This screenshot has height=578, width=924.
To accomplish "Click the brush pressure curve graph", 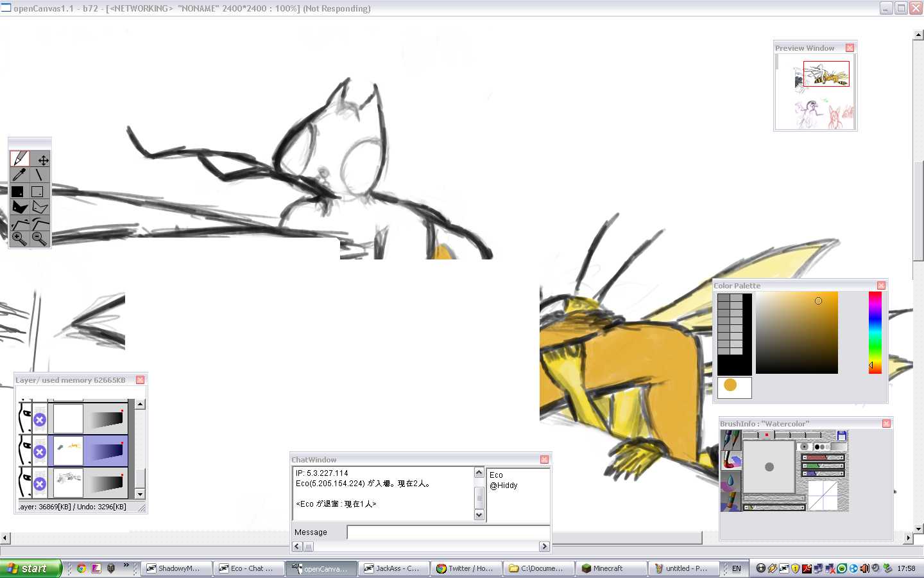I will tap(823, 495).
